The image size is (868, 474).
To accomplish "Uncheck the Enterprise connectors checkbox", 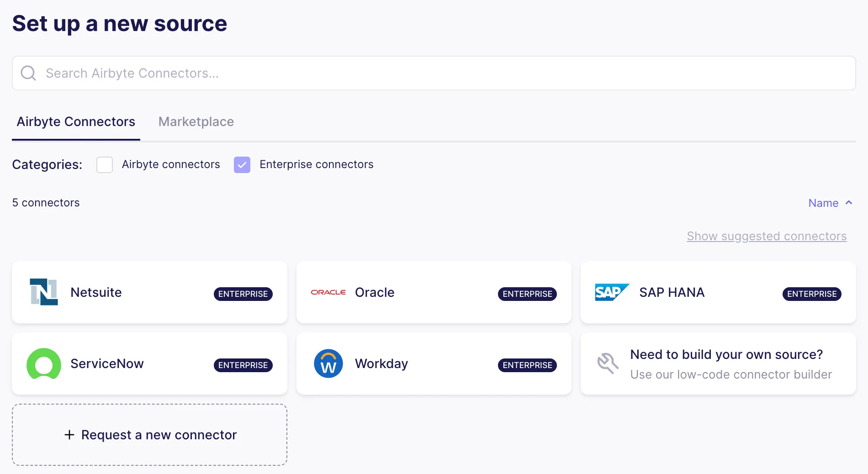I will pos(242,165).
